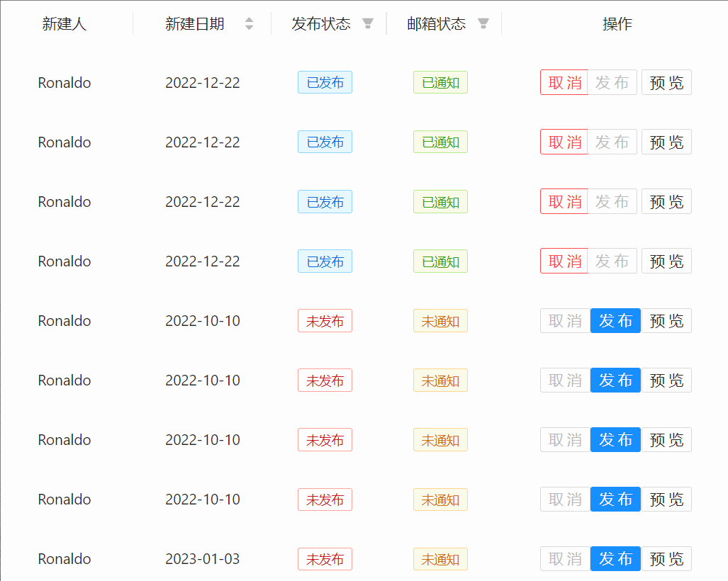Select the 新建人 column header
Image resolution: width=728 pixels, height=581 pixels.
tap(65, 24)
